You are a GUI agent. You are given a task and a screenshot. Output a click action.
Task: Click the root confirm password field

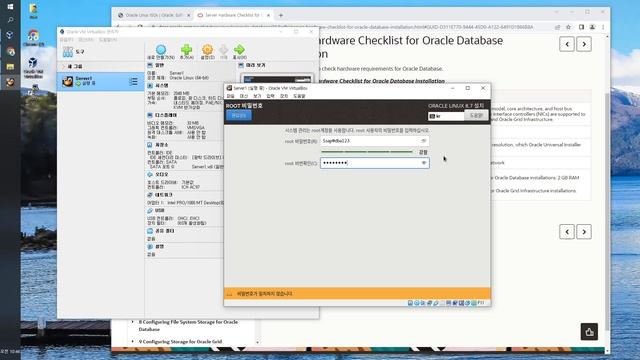pyautogui.click(x=375, y=163)
